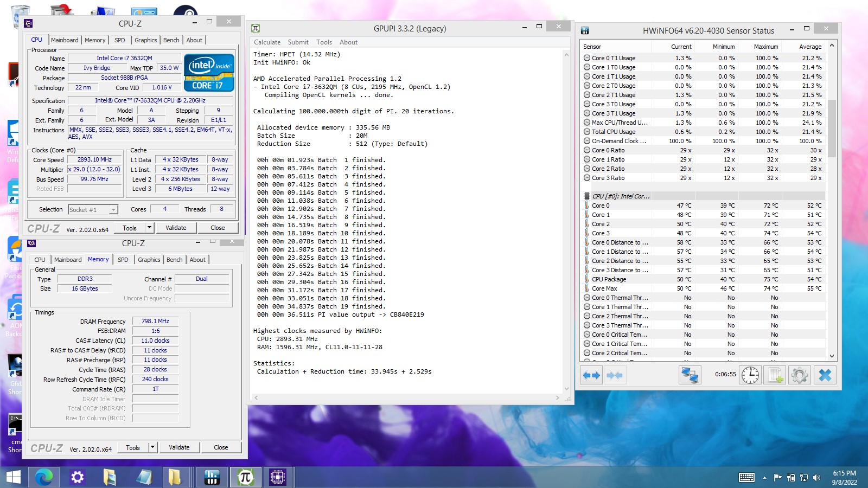Click HWiNFO clock reset timer icon
The image size is (868, 488).
[750, 375]
